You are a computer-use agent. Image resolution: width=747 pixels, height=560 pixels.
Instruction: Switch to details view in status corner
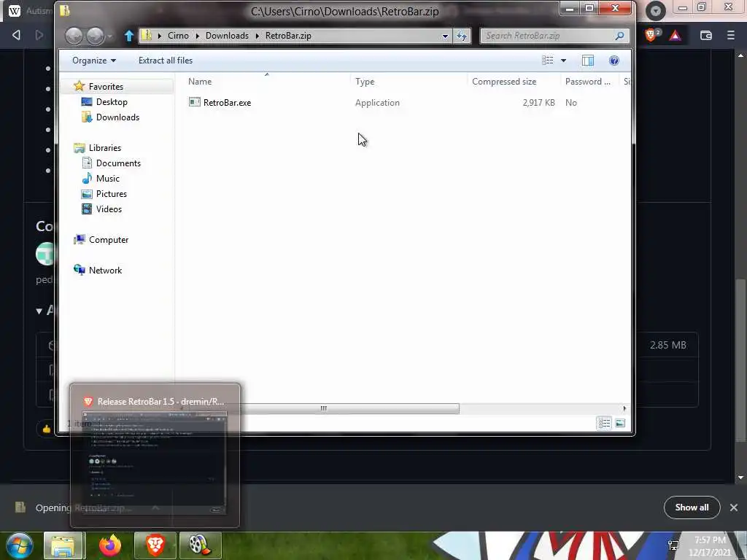604,423
